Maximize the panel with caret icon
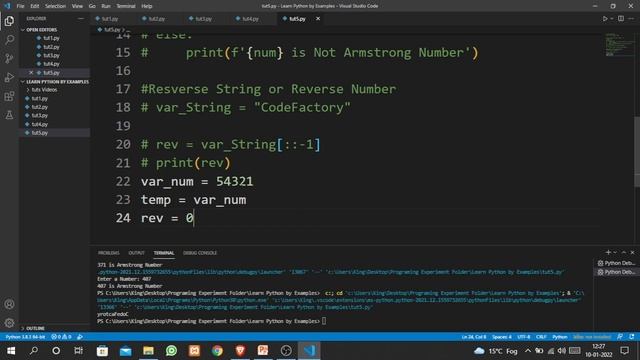This screenshot has width=640, height=360. click(x=624, y=253)
